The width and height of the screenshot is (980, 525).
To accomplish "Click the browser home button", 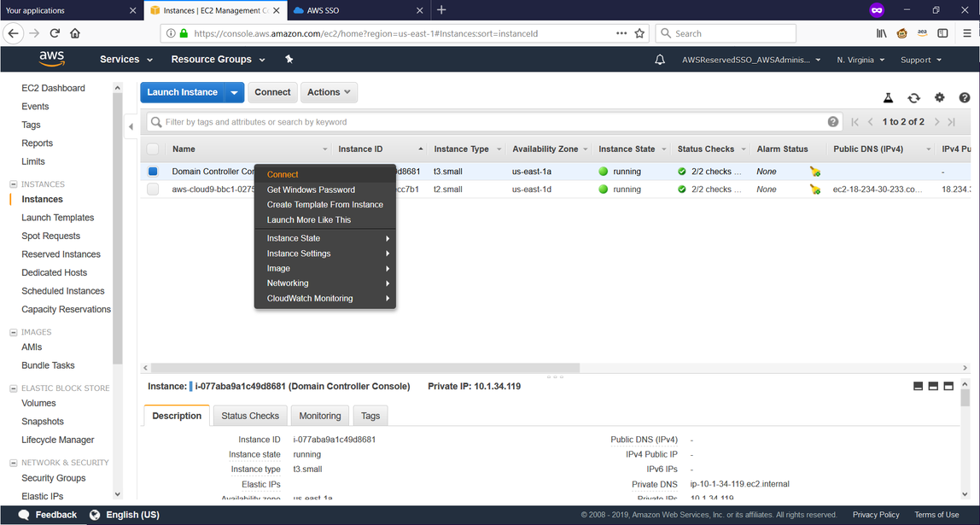I will (x=75, y=34).
